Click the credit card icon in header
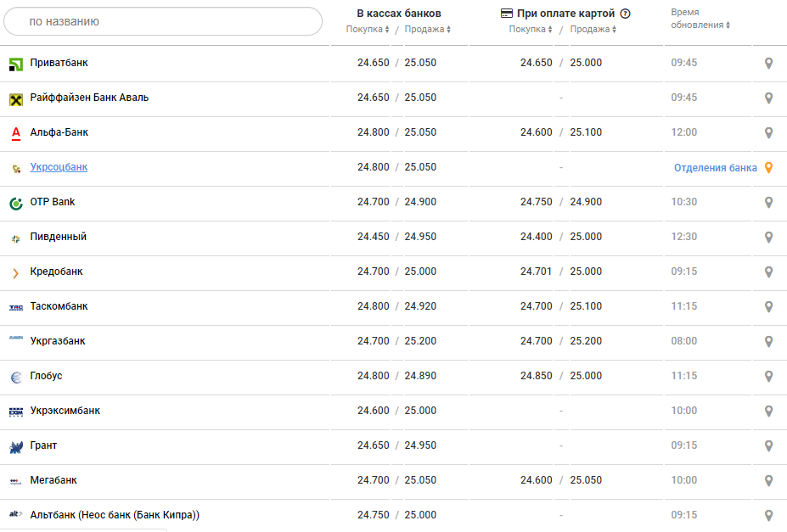 coord(507,14)
